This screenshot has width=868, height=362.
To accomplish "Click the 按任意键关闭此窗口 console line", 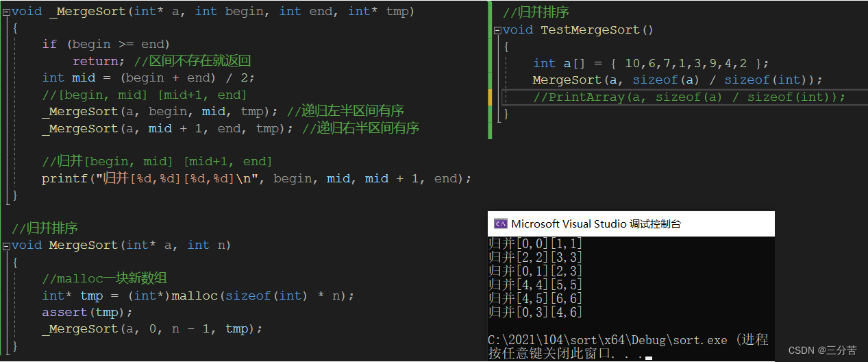I will coord(570,354).
